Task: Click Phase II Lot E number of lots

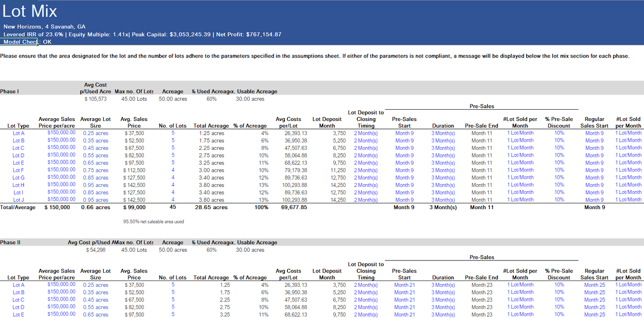Action: [173, 314]
